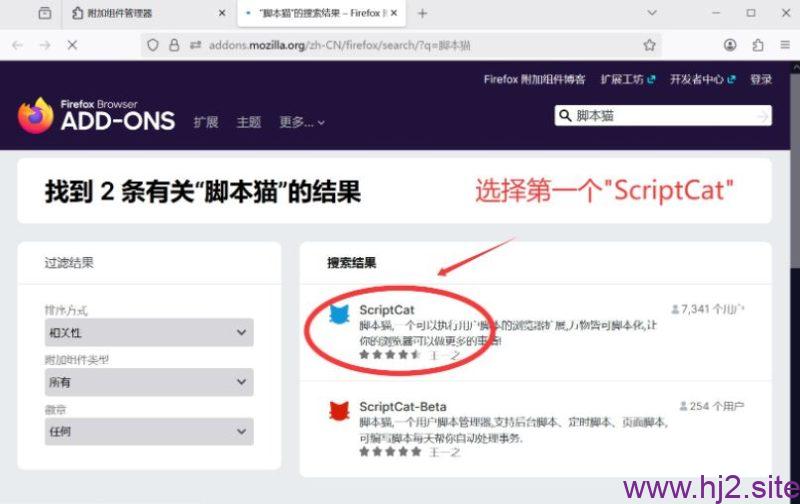Open tracking protection shield icon

pyautogui.click(x=153, y=45)
